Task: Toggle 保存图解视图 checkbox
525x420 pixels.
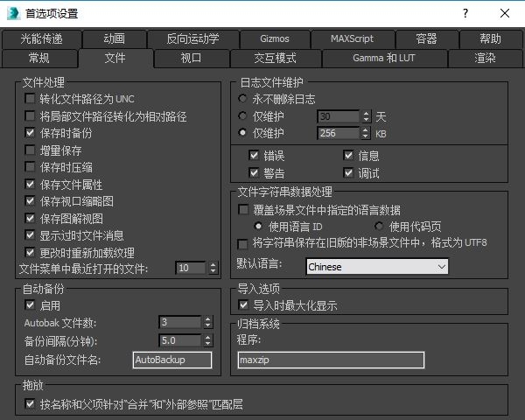Action: coord(30,218)
